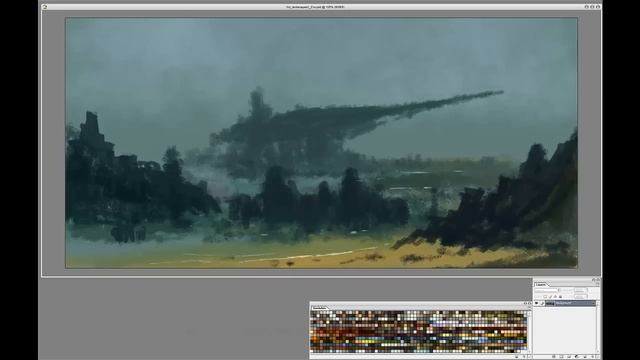
Task: Click the lock icon on Background layer
Action: (x=593, y=303)
